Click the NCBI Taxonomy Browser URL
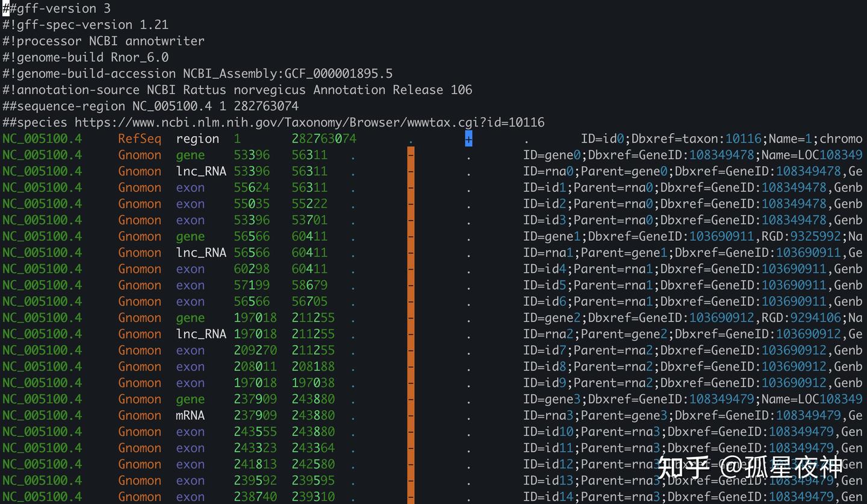Viewport: 867px width, 504px height. click(x=309, y=122)
